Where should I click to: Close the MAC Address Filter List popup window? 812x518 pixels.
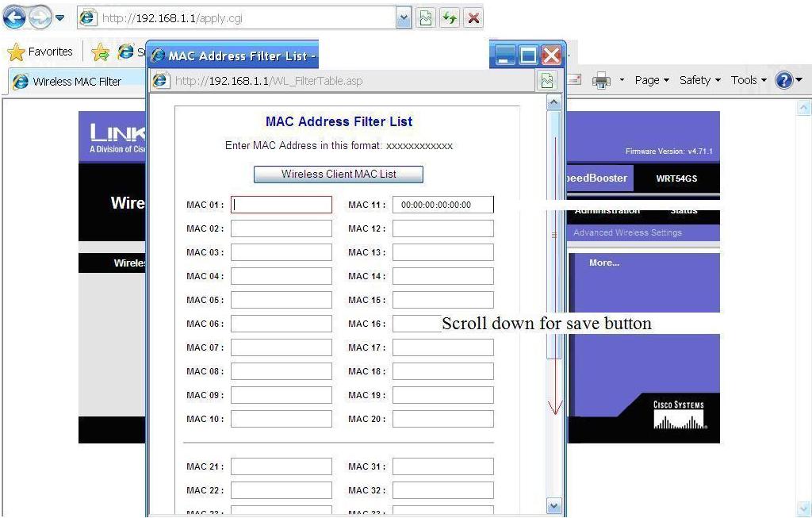(x=552, y=55)
